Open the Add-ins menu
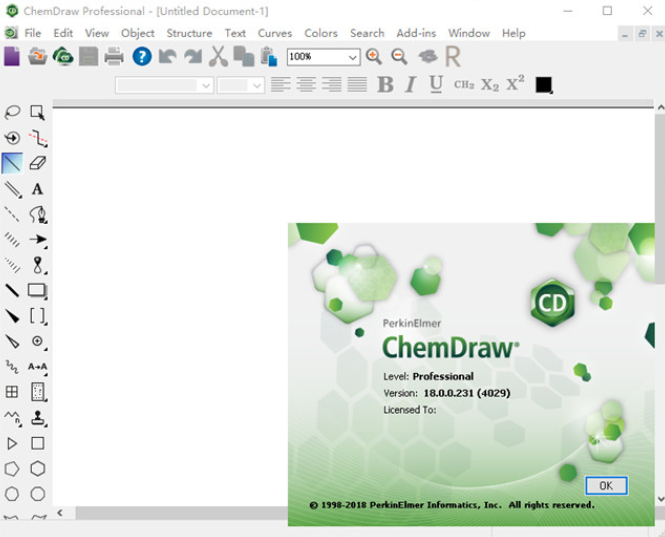 [416, 33]
